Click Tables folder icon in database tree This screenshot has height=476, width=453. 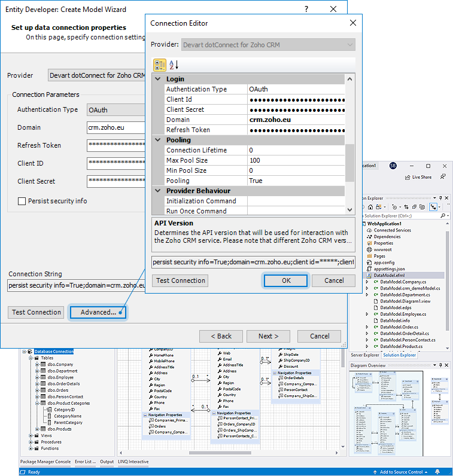pos(37,358)
